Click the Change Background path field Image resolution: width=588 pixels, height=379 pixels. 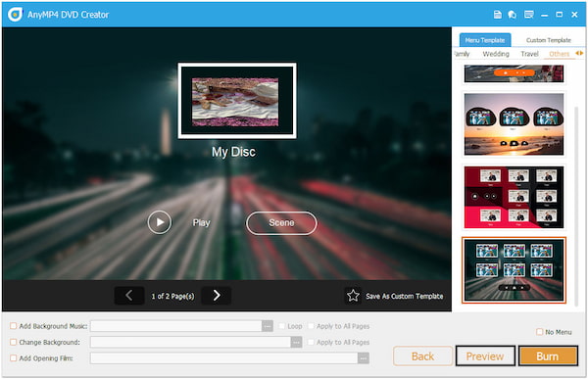point(190,342)
